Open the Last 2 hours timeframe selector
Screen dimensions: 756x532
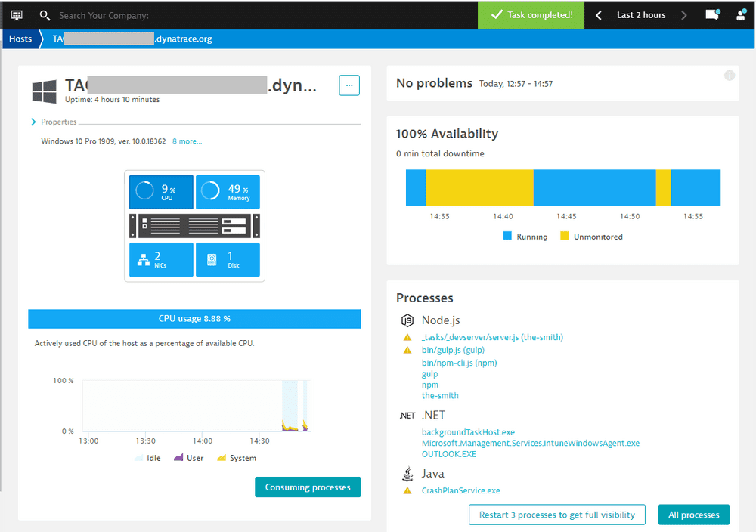pos(641,15)
